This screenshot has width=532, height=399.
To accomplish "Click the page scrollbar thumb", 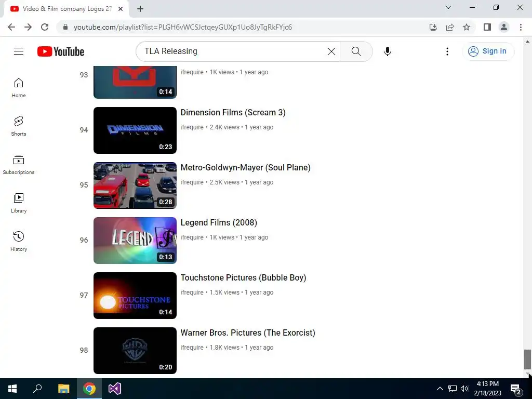I will [x=527, y=360].
